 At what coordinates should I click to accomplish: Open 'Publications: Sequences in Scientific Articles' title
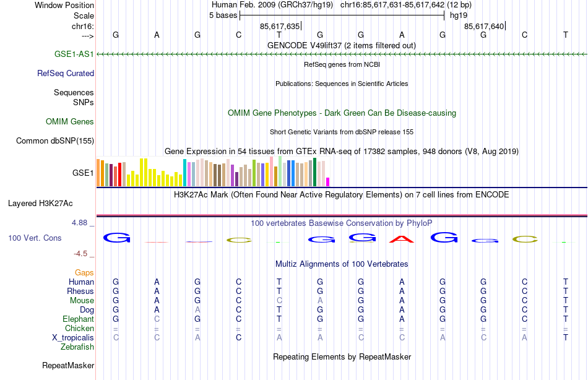(x=342, y=84)
